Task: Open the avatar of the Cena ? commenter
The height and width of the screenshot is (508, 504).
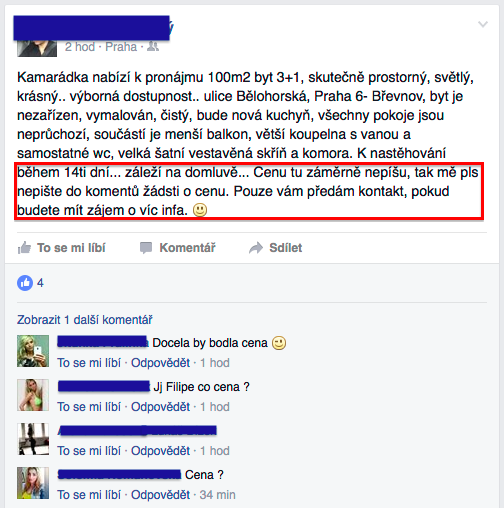Action: (x=33, y=483)
